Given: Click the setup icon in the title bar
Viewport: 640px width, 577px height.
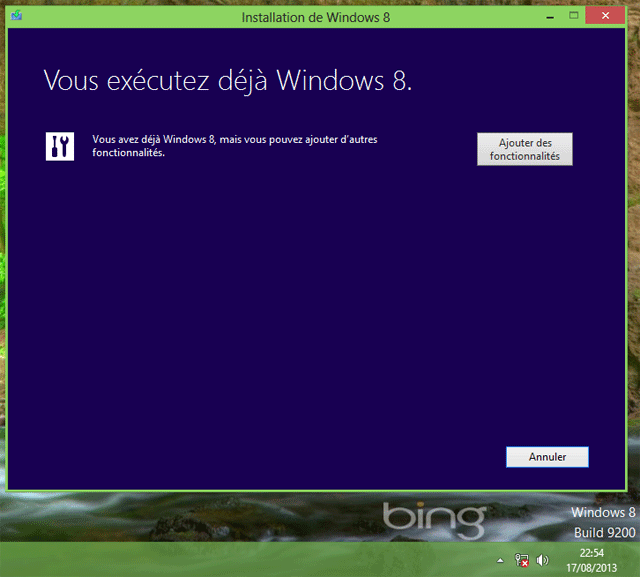Looking at the screenshot, I should 16,16.
